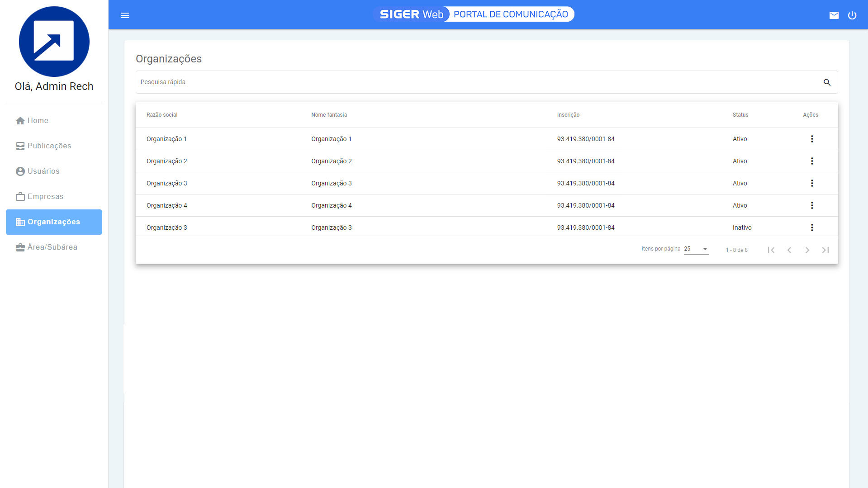868x488 pixels.
Task: Select the Publicações sidebar icon
Action: click(x=20, y=146)
